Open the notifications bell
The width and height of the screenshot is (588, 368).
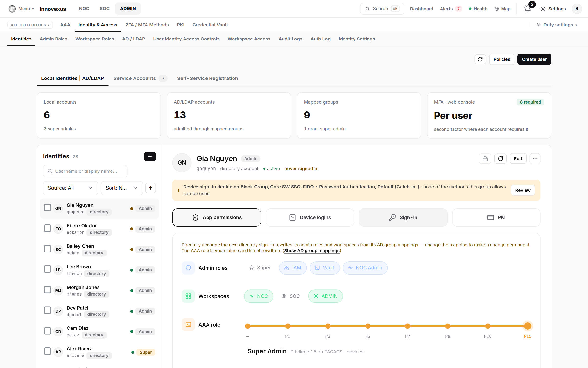click(x=527, y=9)
